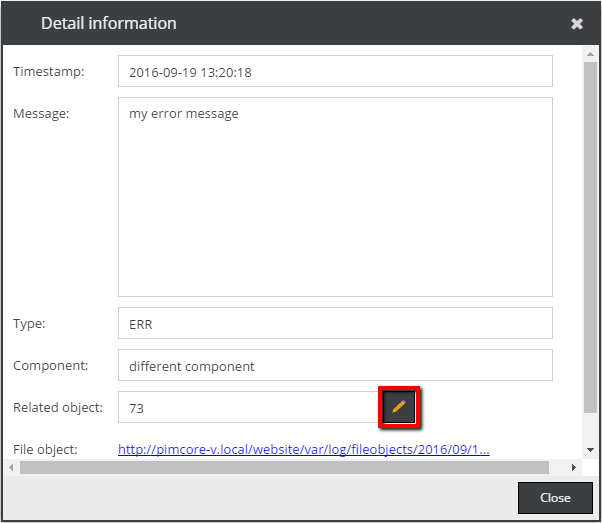602x523 pixels.
Task: Click the horizontal scrollbar right arrow
Action: tap(574, 467)
